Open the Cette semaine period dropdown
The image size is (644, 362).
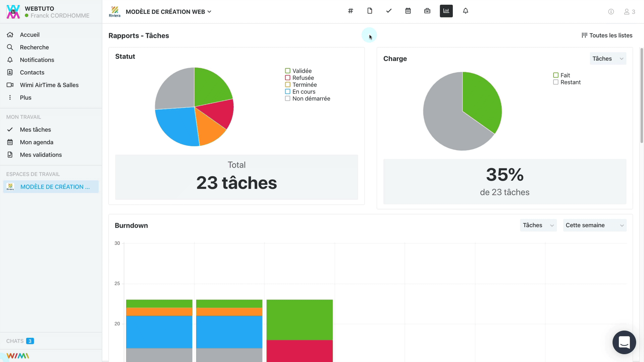click(595, 225)
